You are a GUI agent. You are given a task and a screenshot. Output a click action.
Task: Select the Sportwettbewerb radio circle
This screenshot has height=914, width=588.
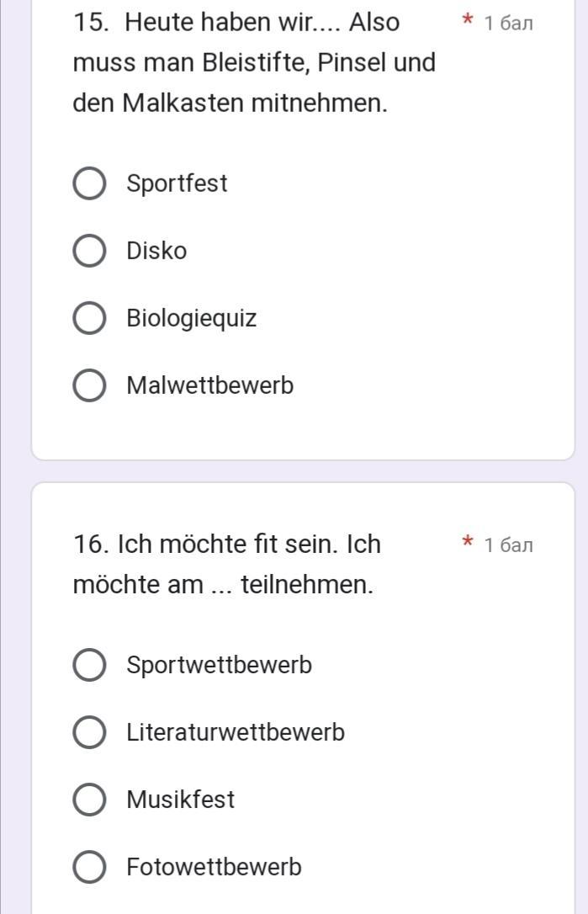click(x=90, y=665)
